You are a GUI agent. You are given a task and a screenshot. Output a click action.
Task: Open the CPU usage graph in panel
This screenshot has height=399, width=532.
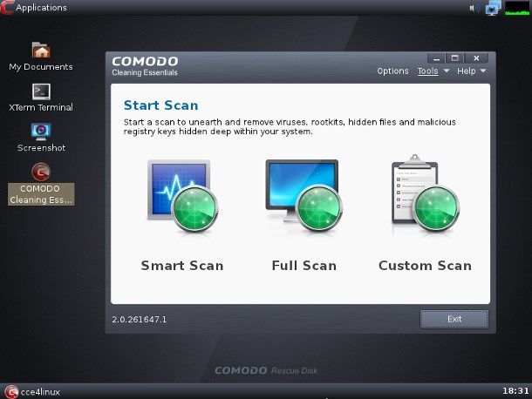pyautogui.click(x=516, y=8)
